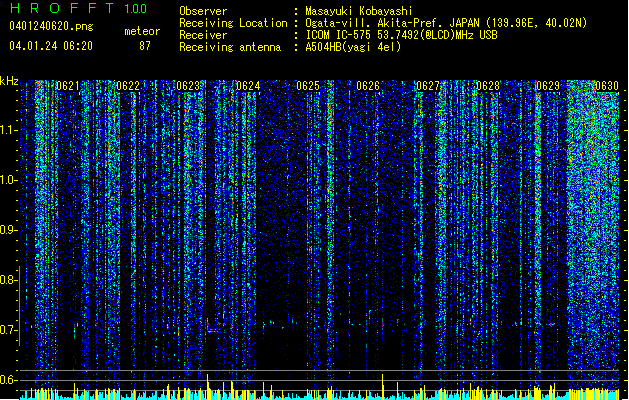Image resolution: width=629 pixels, height=400 pixels.
Task: Click the kHz axis unit label
Action: (9, 81)
